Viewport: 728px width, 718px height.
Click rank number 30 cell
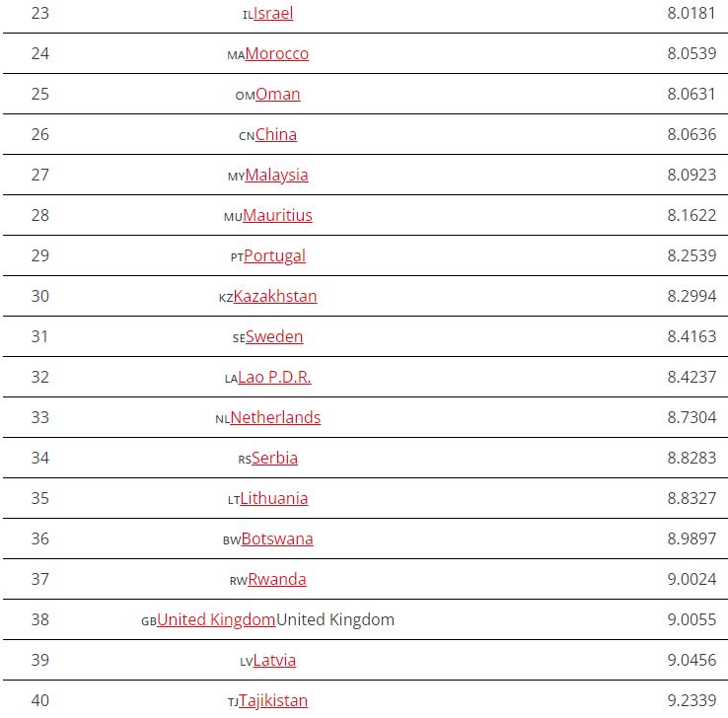tap(39, 296)
